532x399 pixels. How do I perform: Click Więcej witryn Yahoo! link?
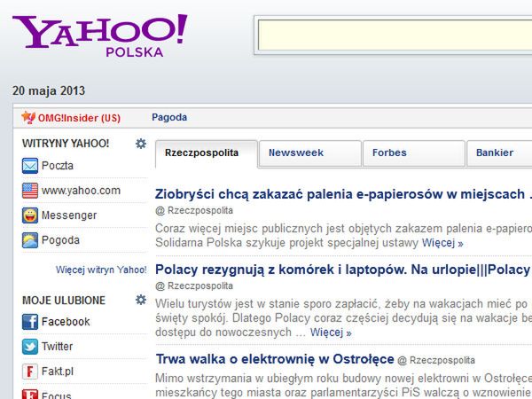click(101, 270)
